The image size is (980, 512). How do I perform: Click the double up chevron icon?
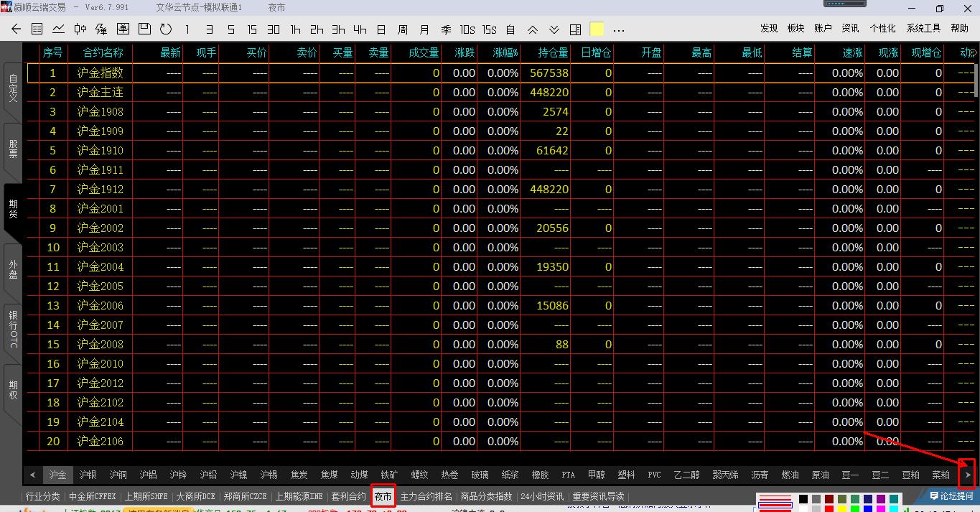click(532, 29)
